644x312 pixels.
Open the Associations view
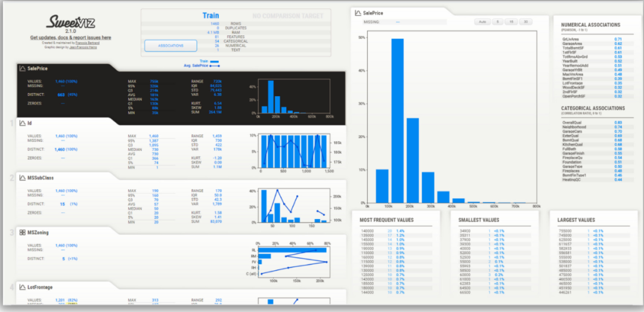click(x=171, y=45)
